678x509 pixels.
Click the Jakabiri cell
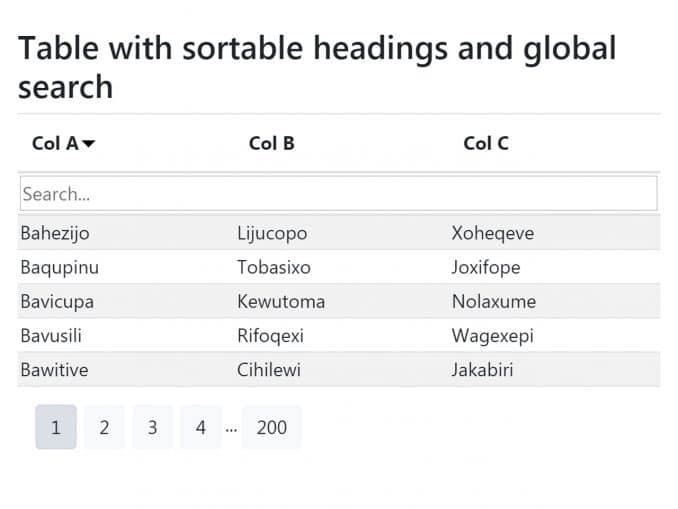point(482,370)
